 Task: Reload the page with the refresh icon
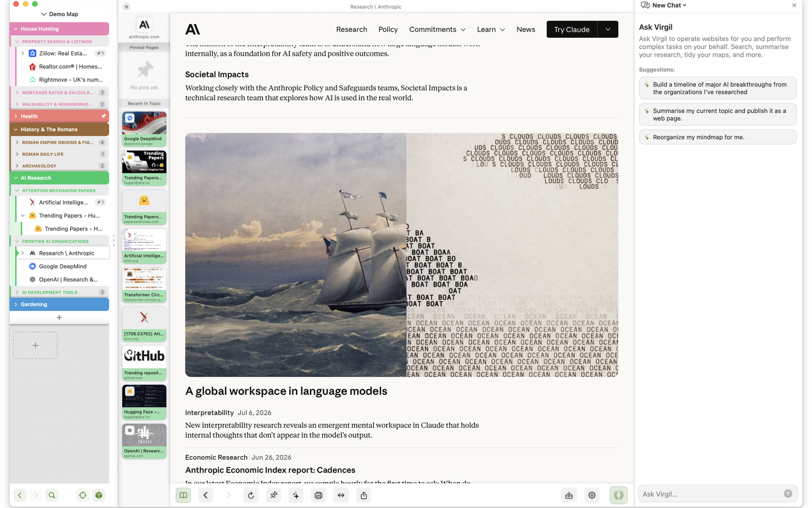click(251, 495)
